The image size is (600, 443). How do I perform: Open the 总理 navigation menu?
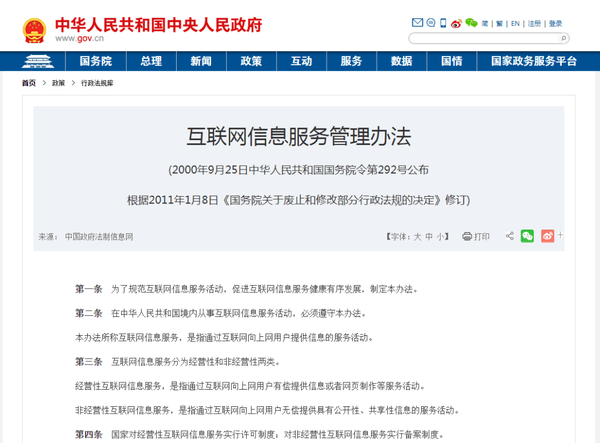pos(151,61)
